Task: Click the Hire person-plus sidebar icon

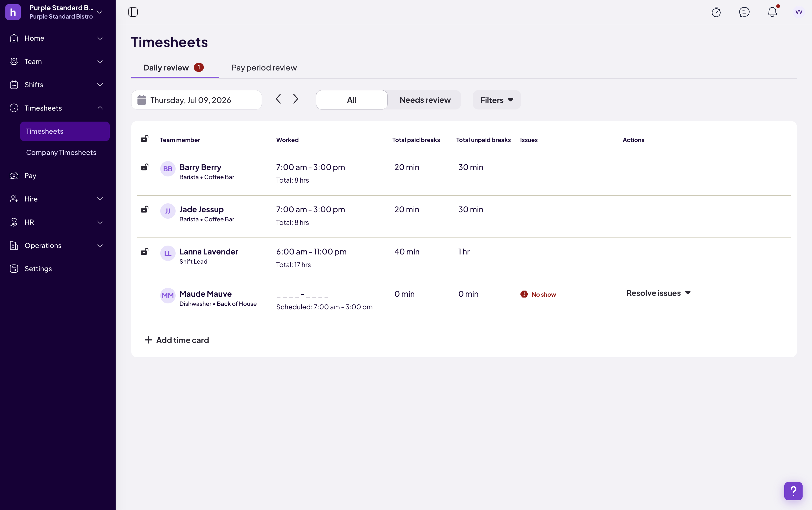Action: coord(14,199)
